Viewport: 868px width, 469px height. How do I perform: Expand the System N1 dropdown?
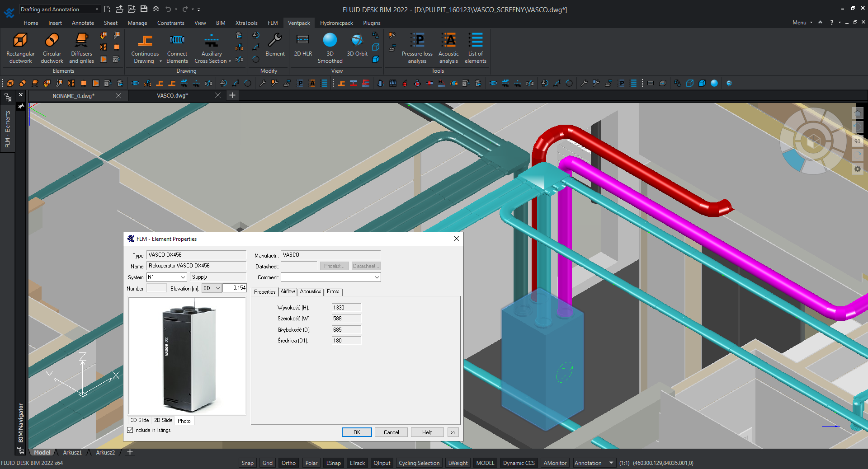[x=183, y=277]
